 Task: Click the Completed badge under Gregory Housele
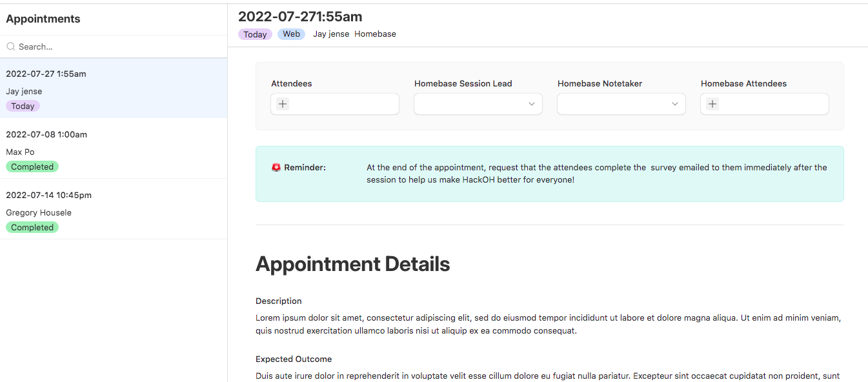[32, 227]
